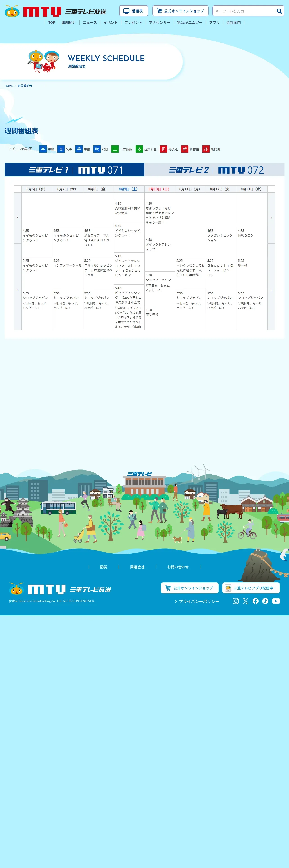Open the Facebook icon in footer
Screen dimensions: 289x868
coord(256,601)
